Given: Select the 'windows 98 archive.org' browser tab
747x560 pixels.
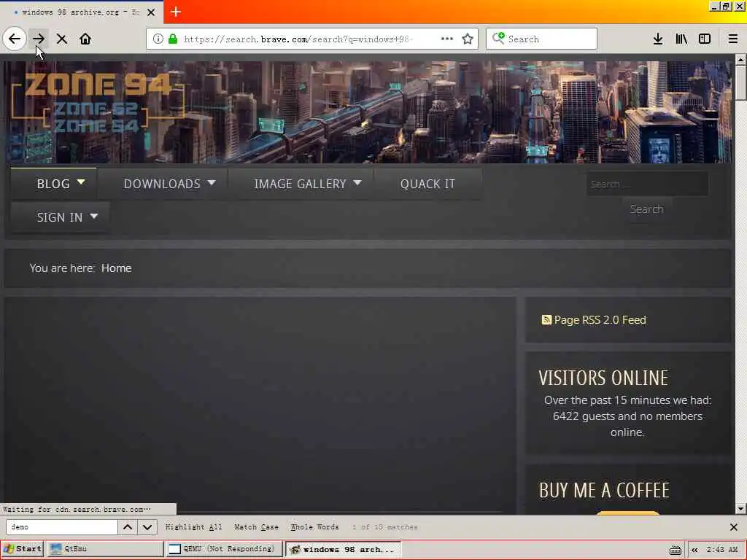Looking at the screenshot, I should click(80, 12).
